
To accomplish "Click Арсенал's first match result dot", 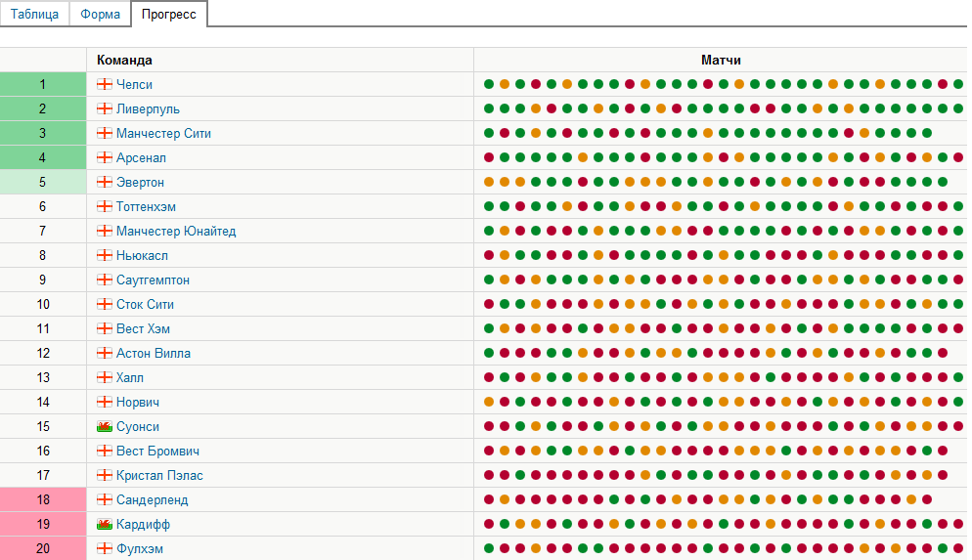I will click(x=489, y=157).
